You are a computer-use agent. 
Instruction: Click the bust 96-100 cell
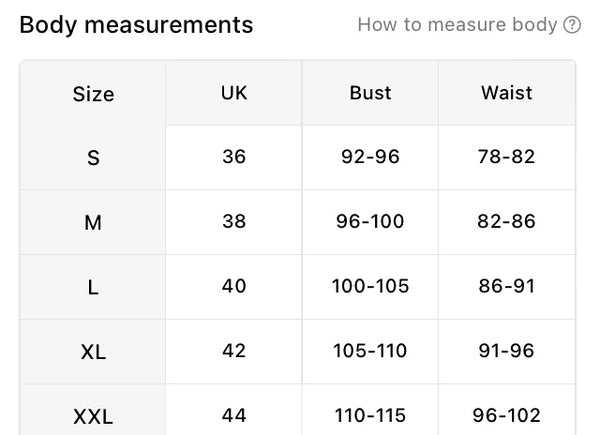[370, 222]
